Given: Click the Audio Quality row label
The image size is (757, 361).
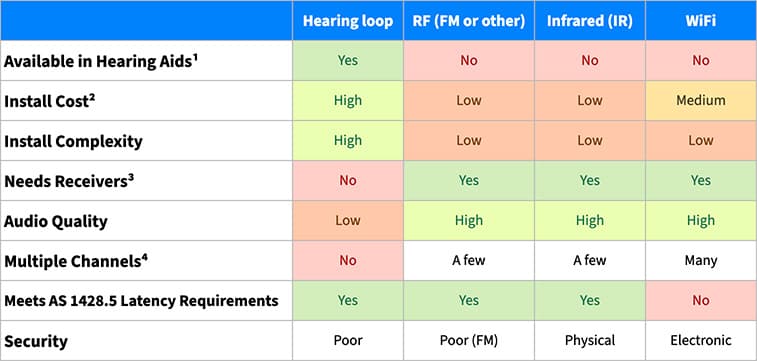Looking at the screenshot, I should (56, 222).
